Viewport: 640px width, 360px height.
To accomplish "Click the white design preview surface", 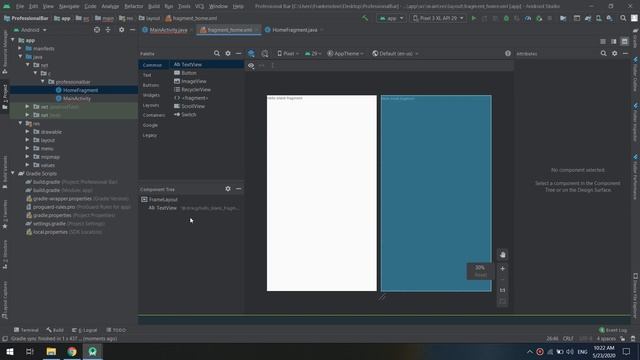I will [322, 193].
